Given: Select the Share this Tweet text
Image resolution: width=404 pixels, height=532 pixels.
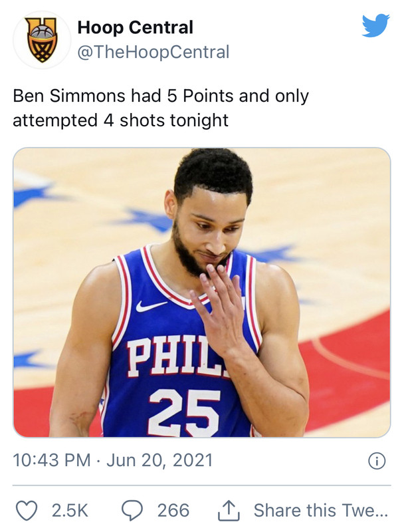Looking at the screenshot, I should point(321,510).
